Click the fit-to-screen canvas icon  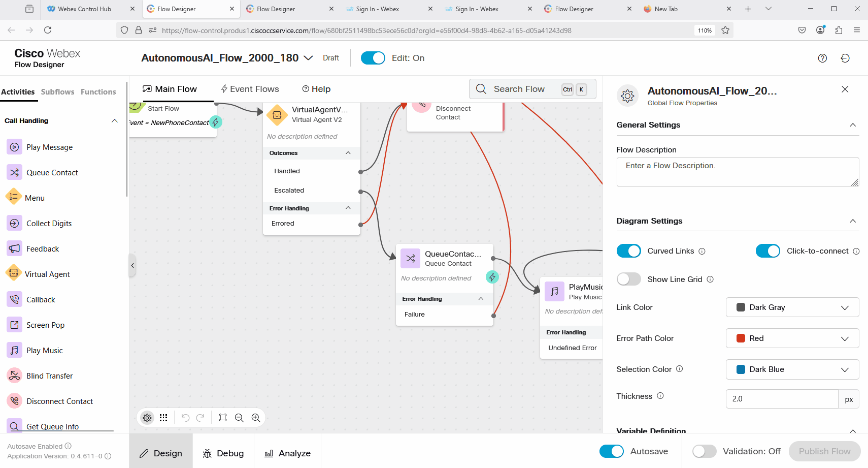click(x=222, y=418)
